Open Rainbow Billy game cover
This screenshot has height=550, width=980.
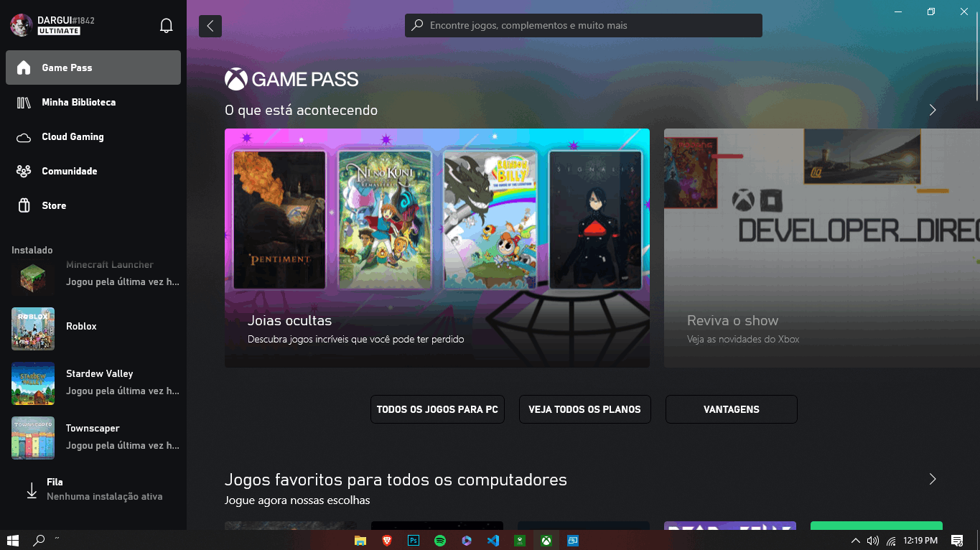490,219
